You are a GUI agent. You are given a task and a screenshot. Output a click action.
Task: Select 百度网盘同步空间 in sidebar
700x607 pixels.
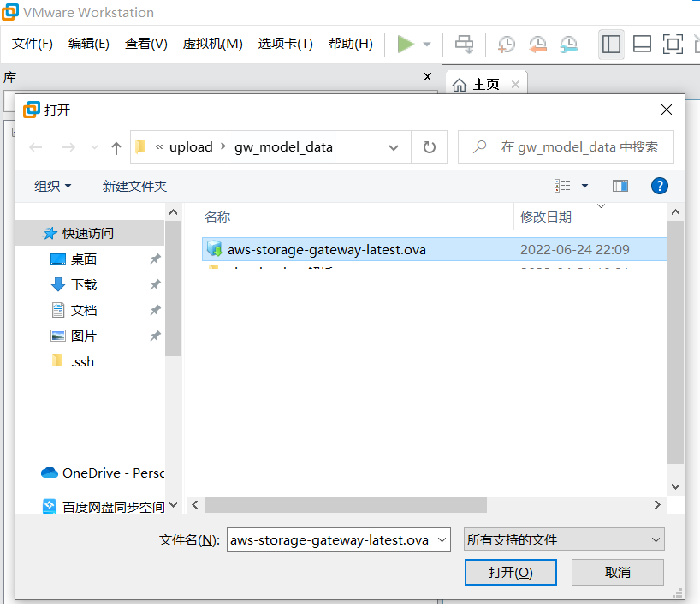pyautogui.click(x=104, y=507)
